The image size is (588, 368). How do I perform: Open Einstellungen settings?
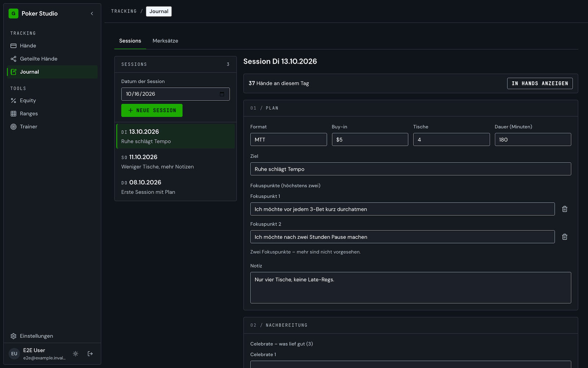point(52,336)
